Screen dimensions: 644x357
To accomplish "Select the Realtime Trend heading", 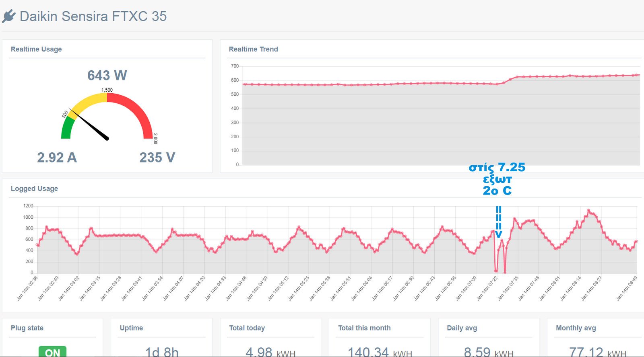I will 253,49.
